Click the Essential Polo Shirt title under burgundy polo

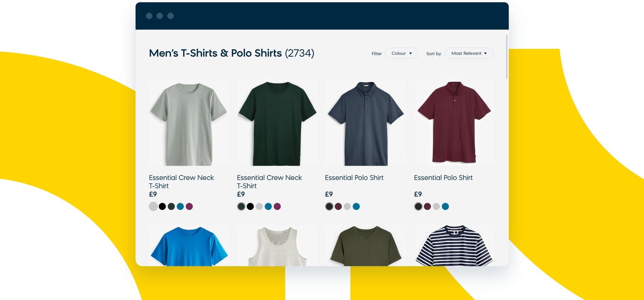(443, 178)
